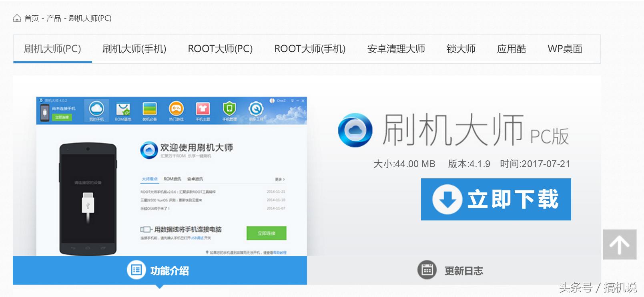This screenshot has height=297, width=644.
Task: Click the 刷机大师 app screenshot preview
Action: [x=171, y=176]
